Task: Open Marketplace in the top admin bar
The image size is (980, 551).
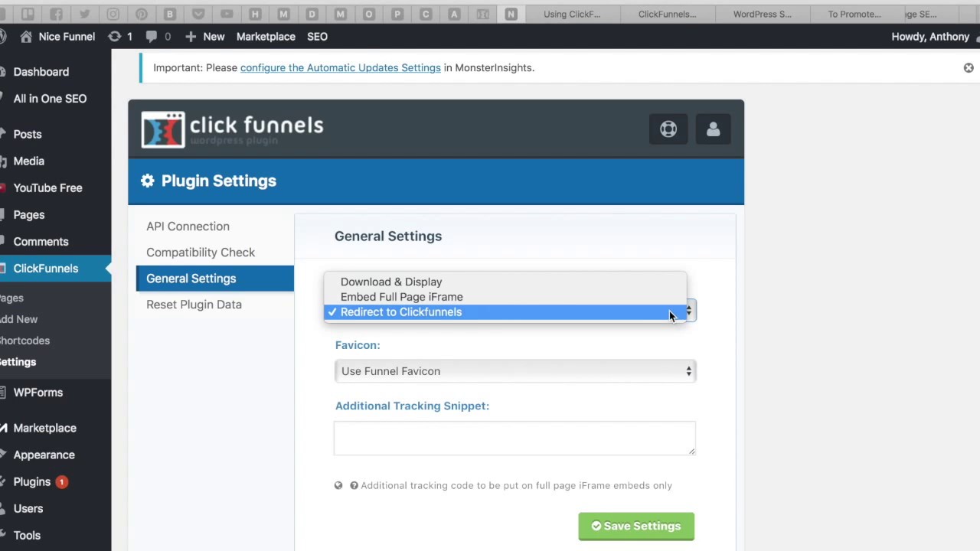Action: pos(266,37)
